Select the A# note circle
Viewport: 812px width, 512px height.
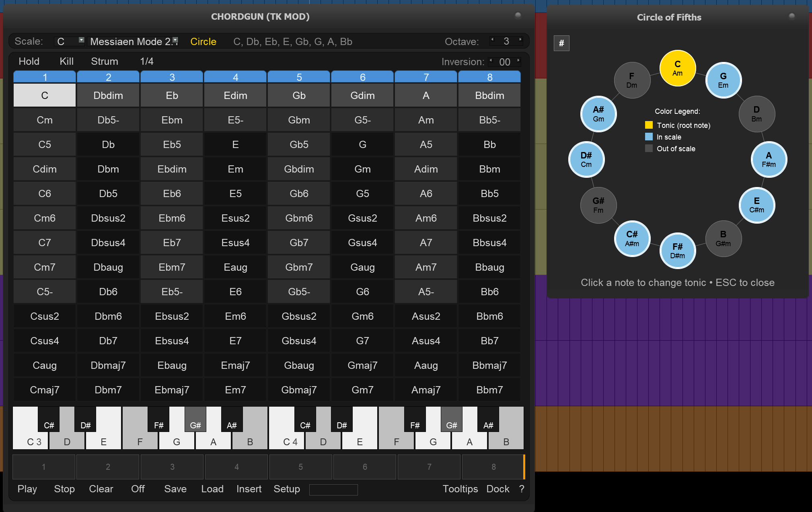pos(598,114)
